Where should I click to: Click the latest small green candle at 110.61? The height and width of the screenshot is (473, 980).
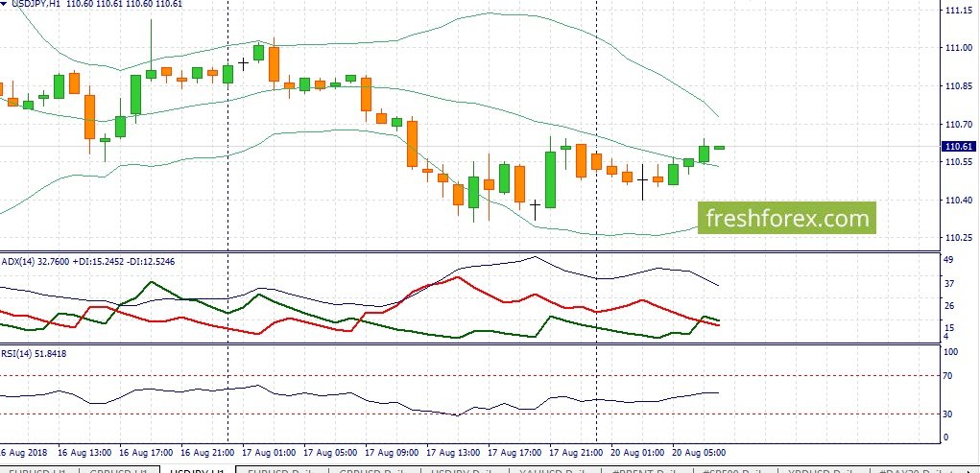tap(719, 148)
